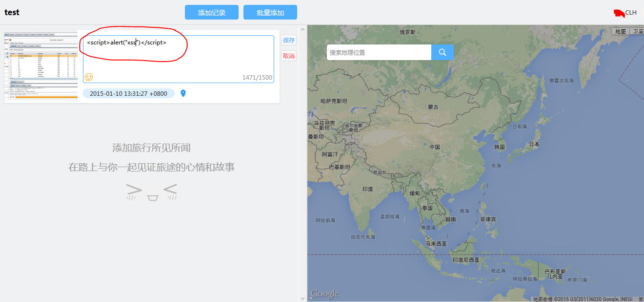644x302 pixels.
Task: Click the 越南 label on map
Action: tap(450, 219)
